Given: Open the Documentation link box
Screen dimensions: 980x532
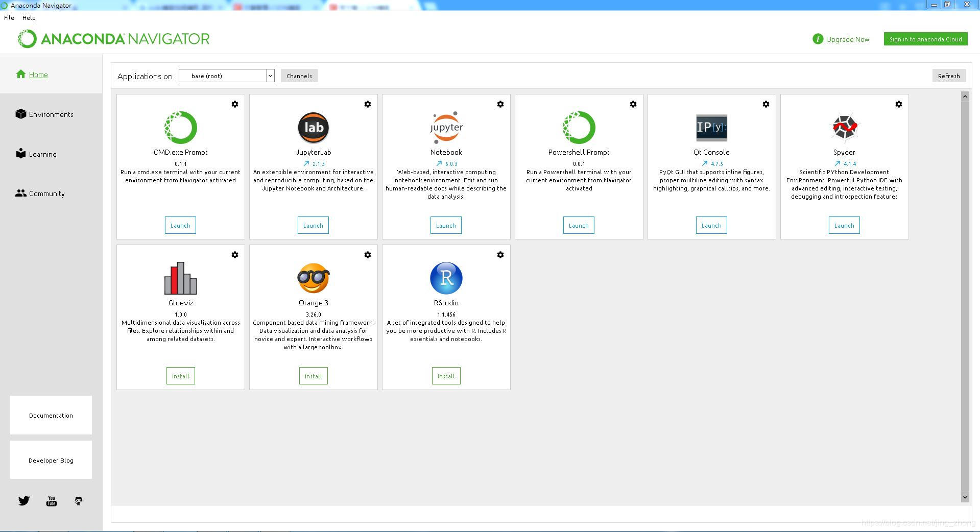Looking at the screenshot, I should pos(51,415).
